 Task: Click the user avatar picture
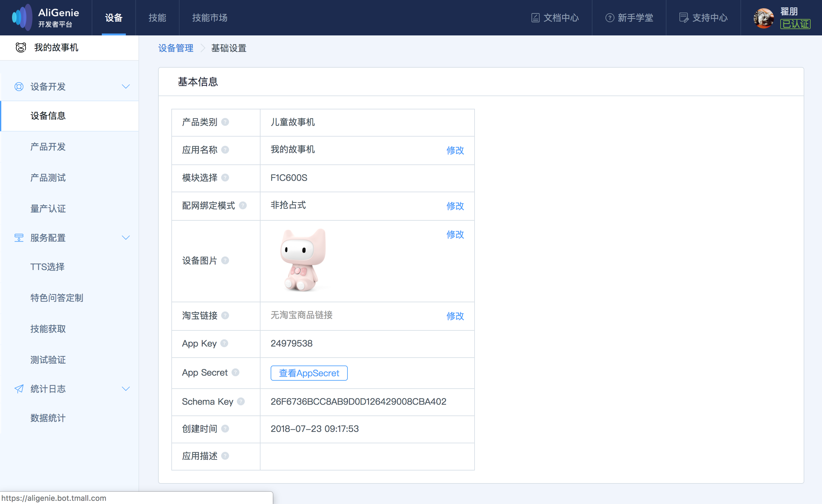point(763,18)
